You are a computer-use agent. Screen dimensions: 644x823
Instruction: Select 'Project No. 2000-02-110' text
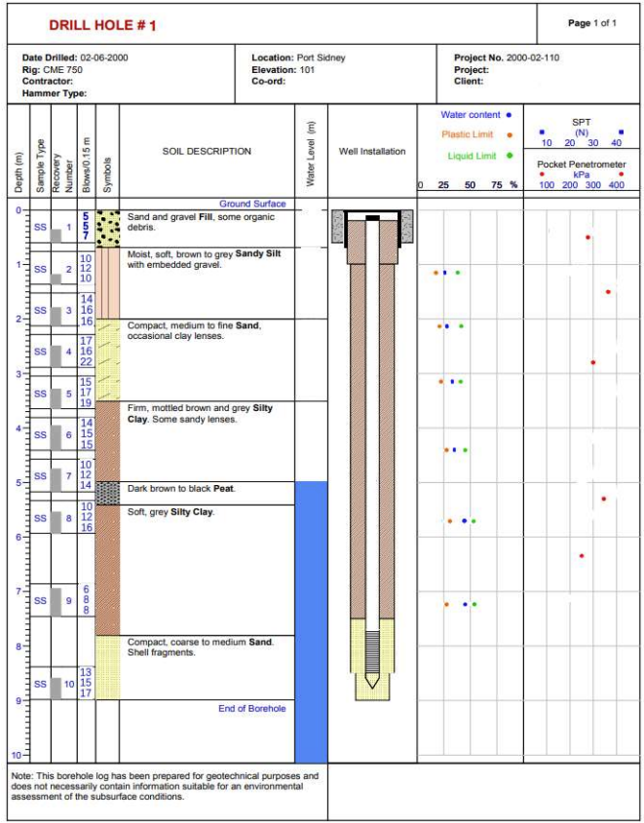(x=507, y=57)
